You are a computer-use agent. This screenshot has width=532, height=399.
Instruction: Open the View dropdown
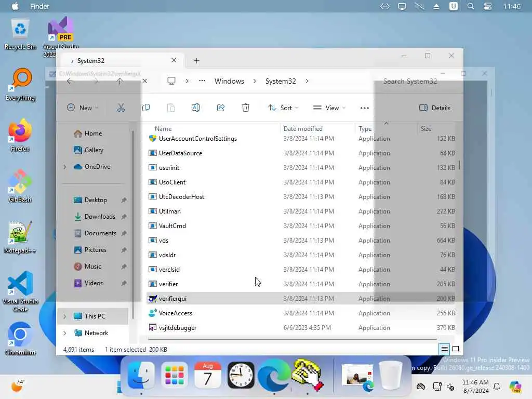point(329,108)
